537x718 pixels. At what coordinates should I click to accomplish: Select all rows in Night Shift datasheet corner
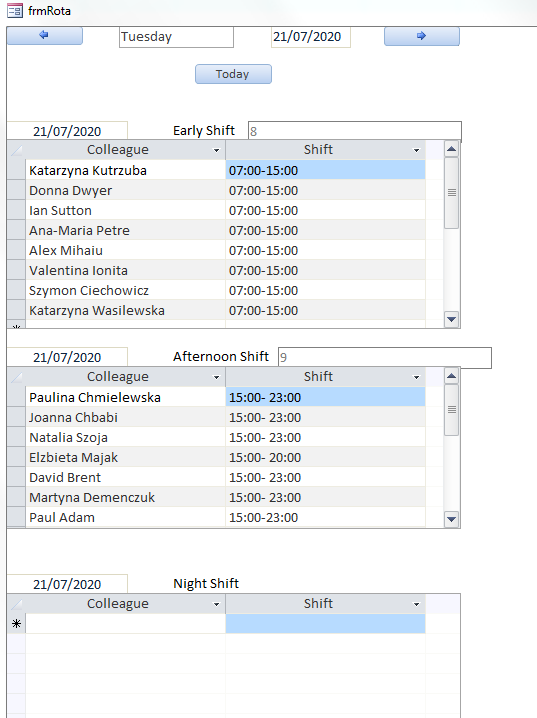point(16,604)
